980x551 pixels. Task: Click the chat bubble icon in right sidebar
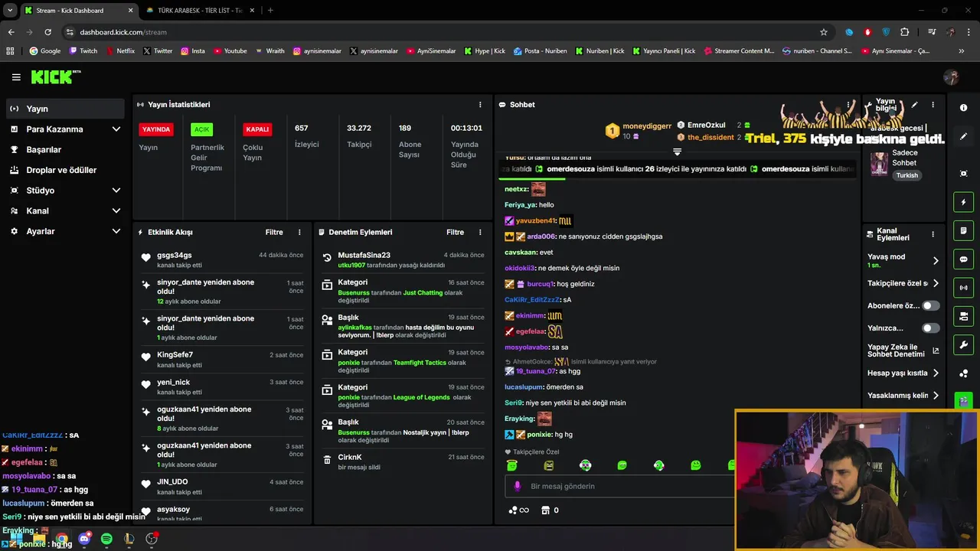point(964,259)
